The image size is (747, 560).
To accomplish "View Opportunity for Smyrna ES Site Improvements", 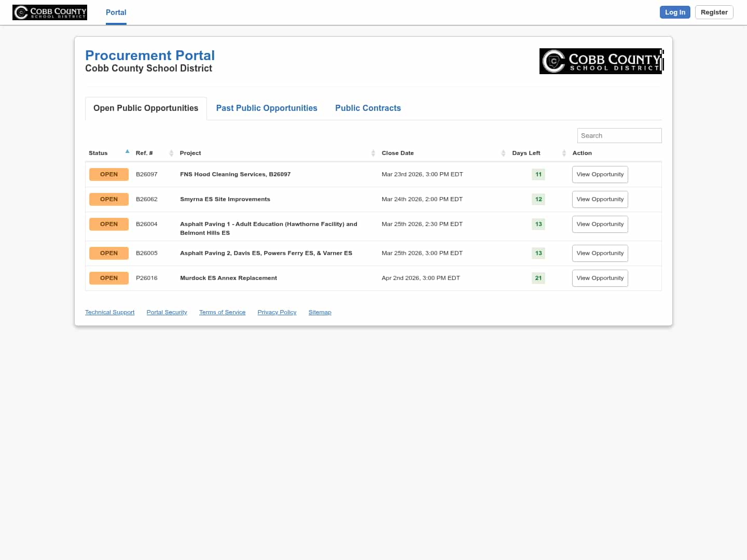I will click(600, 199).
